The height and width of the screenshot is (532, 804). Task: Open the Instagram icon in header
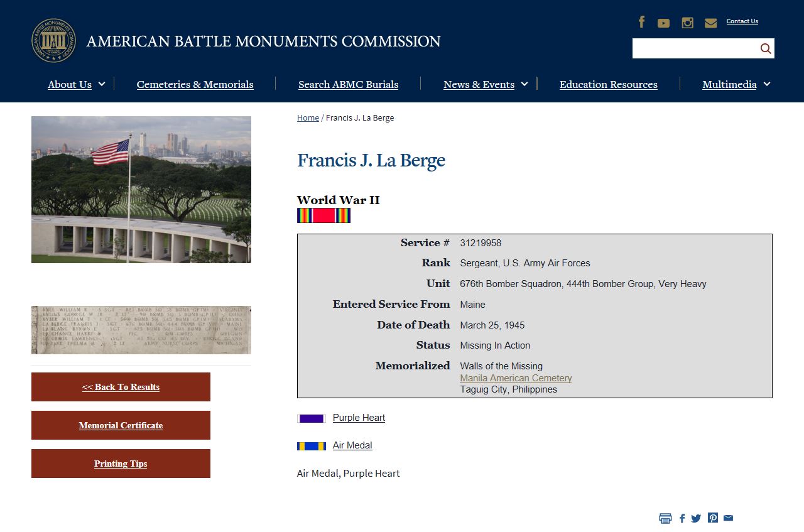pyautogui.click(x=688, y=23)
